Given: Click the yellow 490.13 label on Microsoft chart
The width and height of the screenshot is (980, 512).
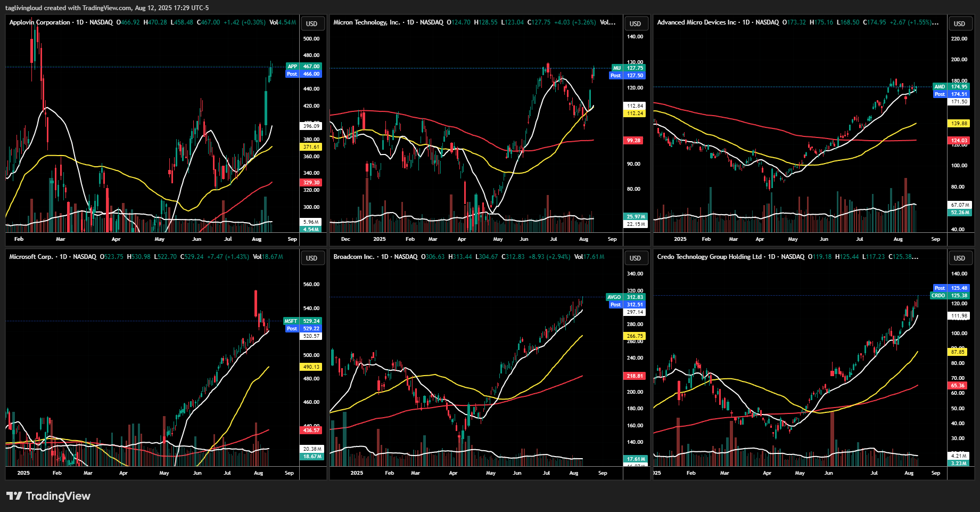Looking at the screenshot, I should (311, 367).
